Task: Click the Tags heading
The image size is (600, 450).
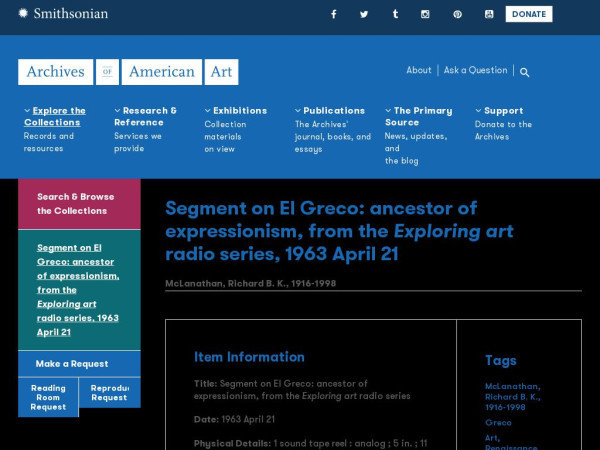Action: pos(501,360)
